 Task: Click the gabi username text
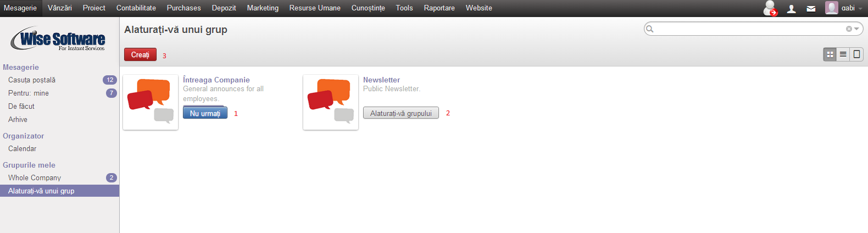coord(848,8)
